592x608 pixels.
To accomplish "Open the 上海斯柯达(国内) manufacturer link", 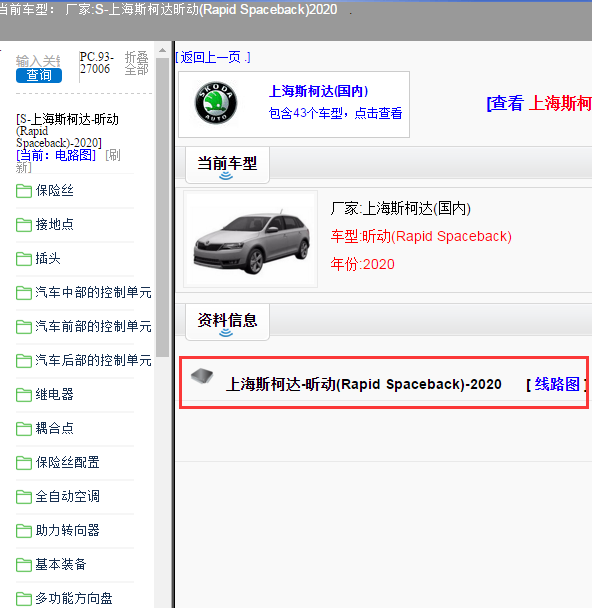I will click(x=319, y=92).
